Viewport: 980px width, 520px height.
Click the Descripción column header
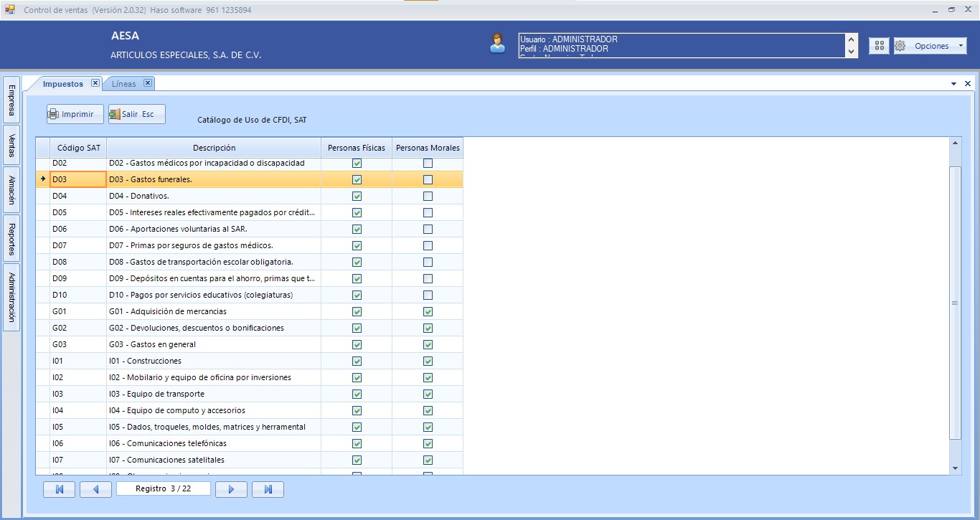pos(214,148)
